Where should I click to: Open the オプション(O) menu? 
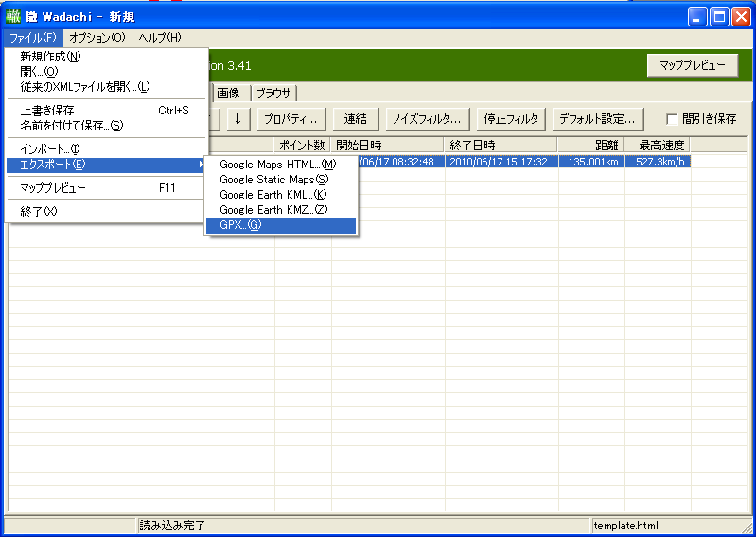point(97,38)
